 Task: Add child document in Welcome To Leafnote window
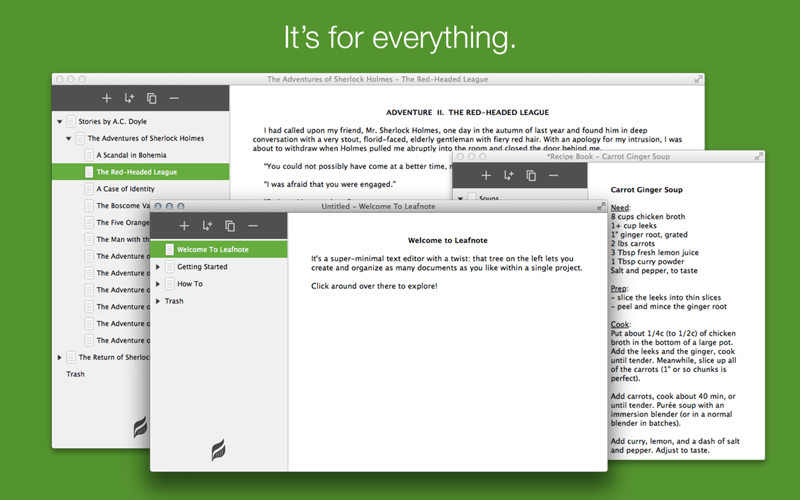(x=207, y=226)
